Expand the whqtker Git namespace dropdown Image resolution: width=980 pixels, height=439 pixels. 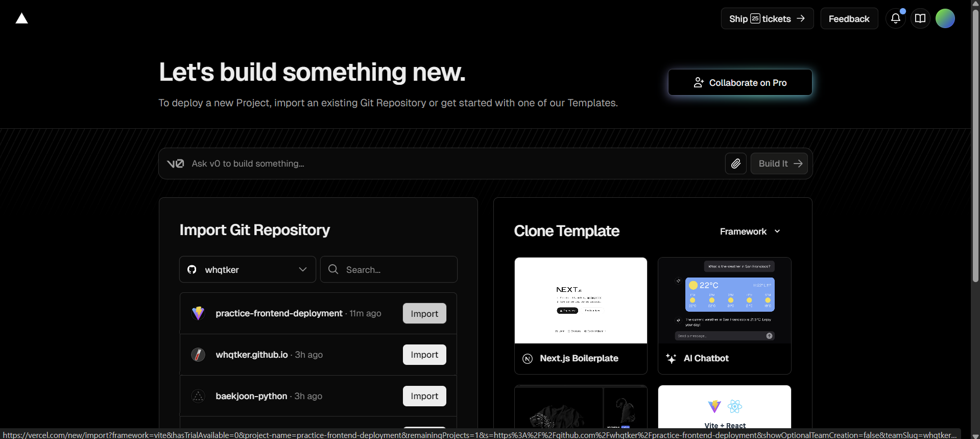(248, 269)
